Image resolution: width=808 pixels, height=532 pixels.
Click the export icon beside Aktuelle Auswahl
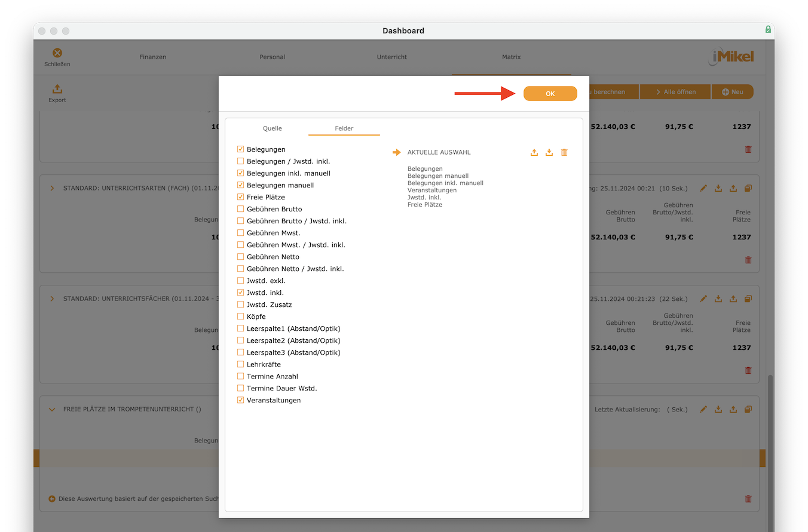click(x=534, y=152)
